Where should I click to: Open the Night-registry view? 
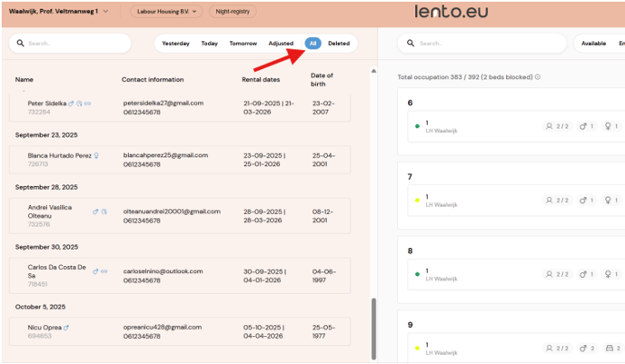click(x=234, y=12)
